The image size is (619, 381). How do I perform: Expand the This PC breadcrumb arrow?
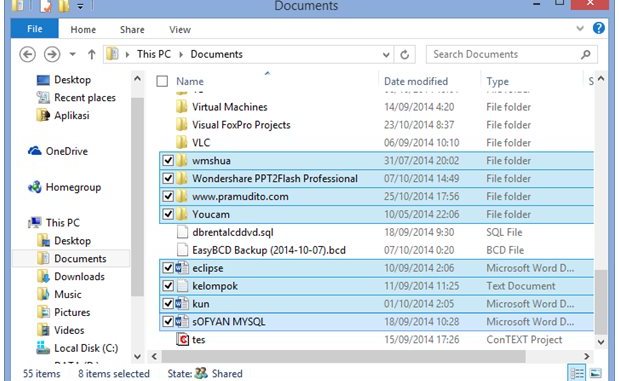tap(181, 54)
